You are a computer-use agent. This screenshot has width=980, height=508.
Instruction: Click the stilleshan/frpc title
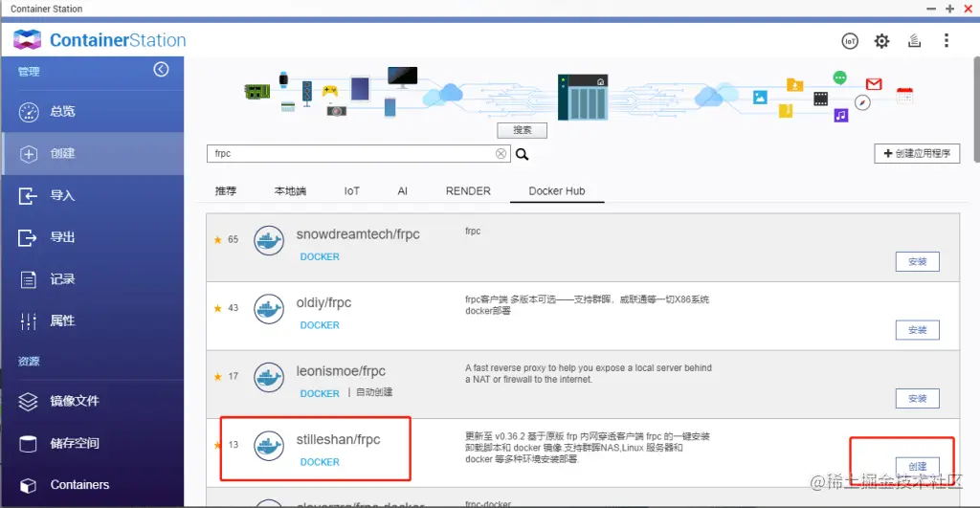pos(338,439)
